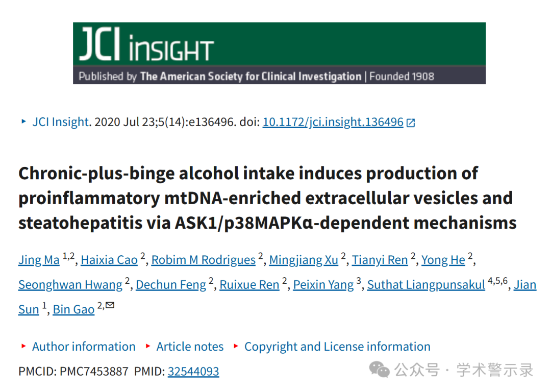Image resolution: width=551 pixels, height=392 pixels.
Task: Open author Suthat Liangpunsakul's link
Action: pyautogui.click(x=426, y=284)
